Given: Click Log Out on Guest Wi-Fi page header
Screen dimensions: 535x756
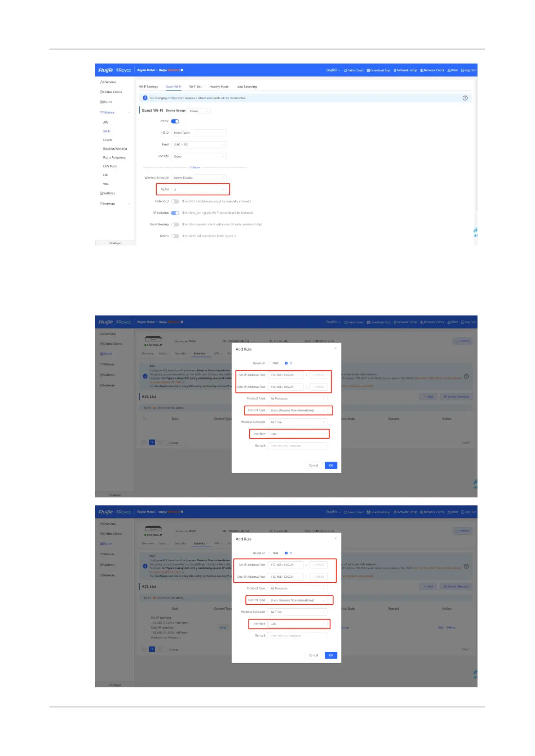Looking at the screenshot, I should click(x=469, y=70).
